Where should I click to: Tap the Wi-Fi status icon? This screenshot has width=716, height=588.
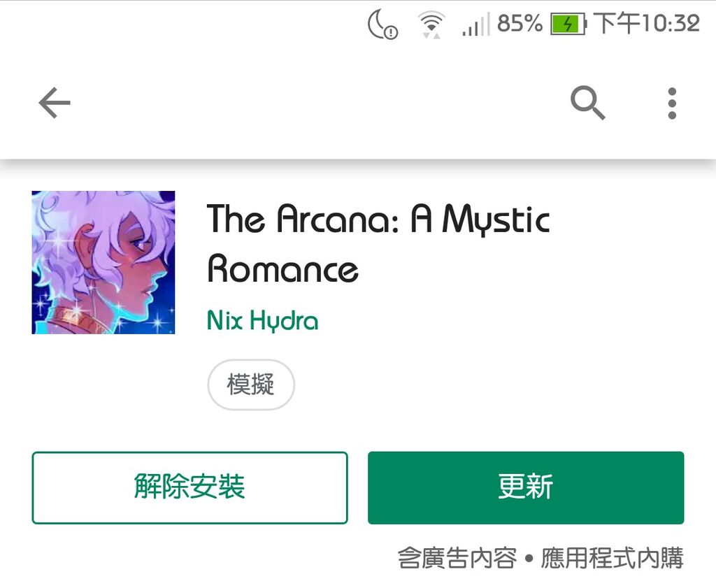click(431, 24)
